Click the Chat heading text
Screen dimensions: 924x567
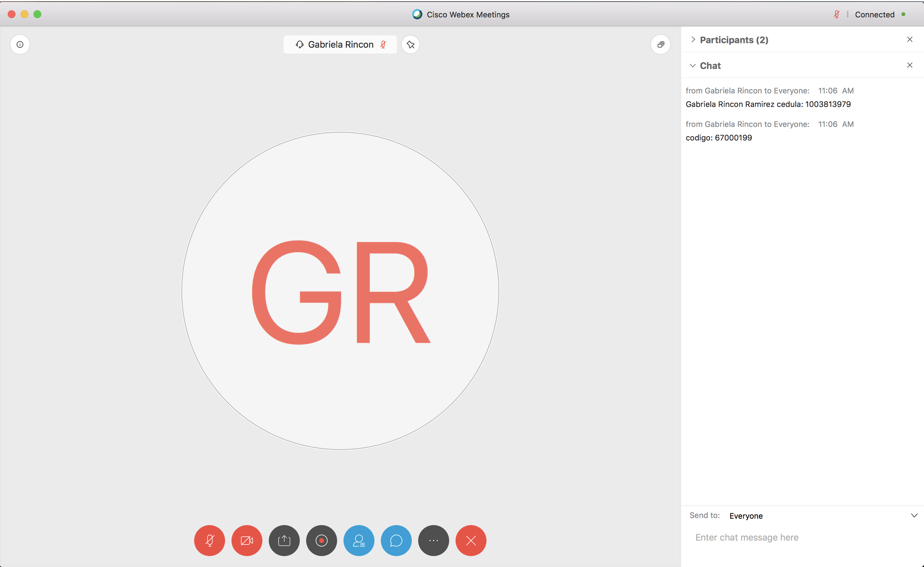coord(710,66)
